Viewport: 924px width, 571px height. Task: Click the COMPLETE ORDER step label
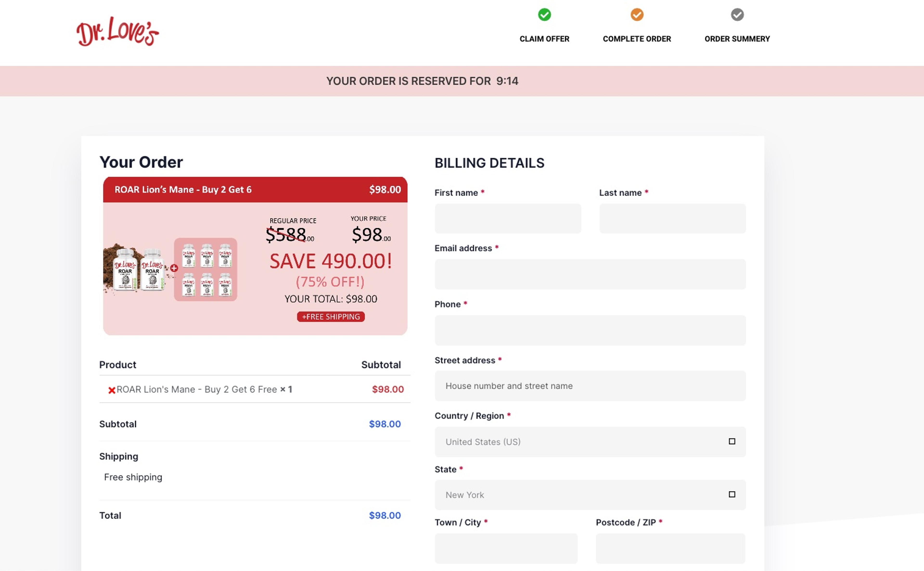[637, 39]
